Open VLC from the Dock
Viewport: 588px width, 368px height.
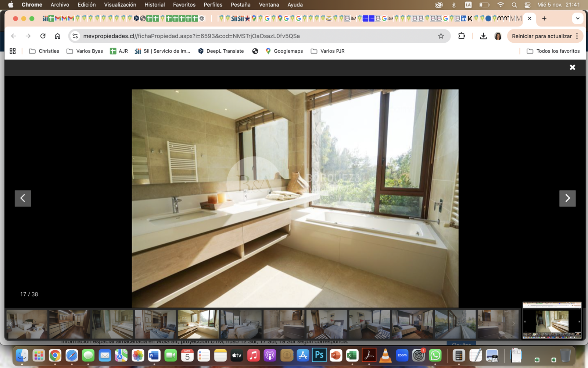coord(386,355)
